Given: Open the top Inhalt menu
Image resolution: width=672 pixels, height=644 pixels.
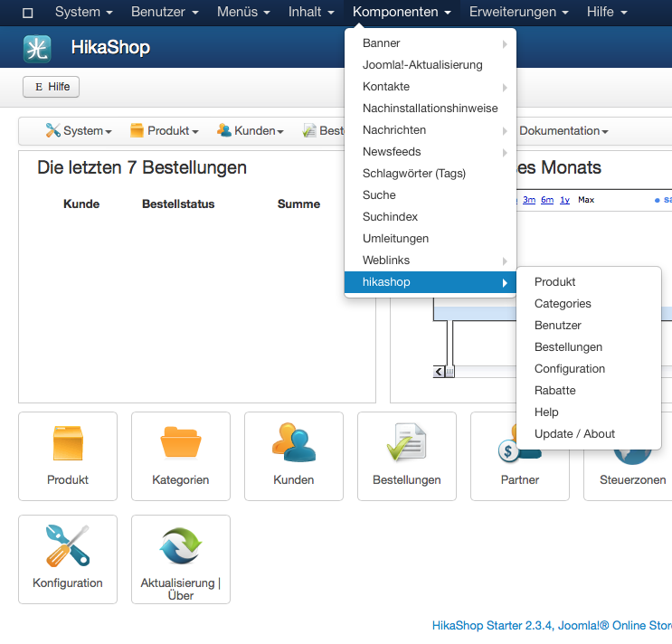Looking at the screenshot, I should click(311, 12).
